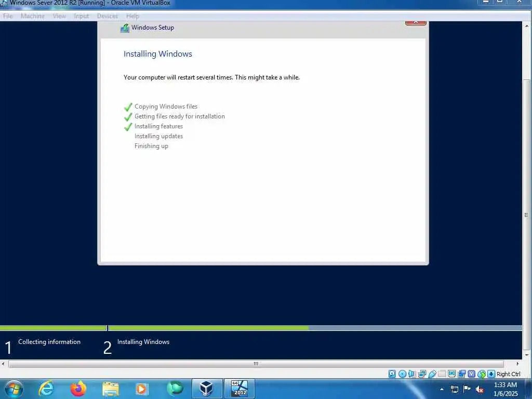
Task: Click the USB devices icon in VirtualBox status bar
Action: pyautogui.click(x=432, y=374)
